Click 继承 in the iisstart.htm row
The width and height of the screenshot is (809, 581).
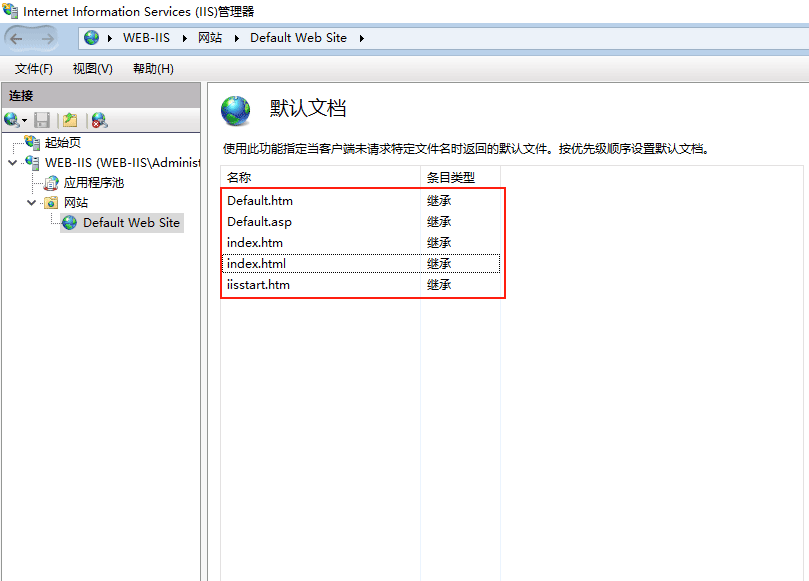[x=439, y=285]
